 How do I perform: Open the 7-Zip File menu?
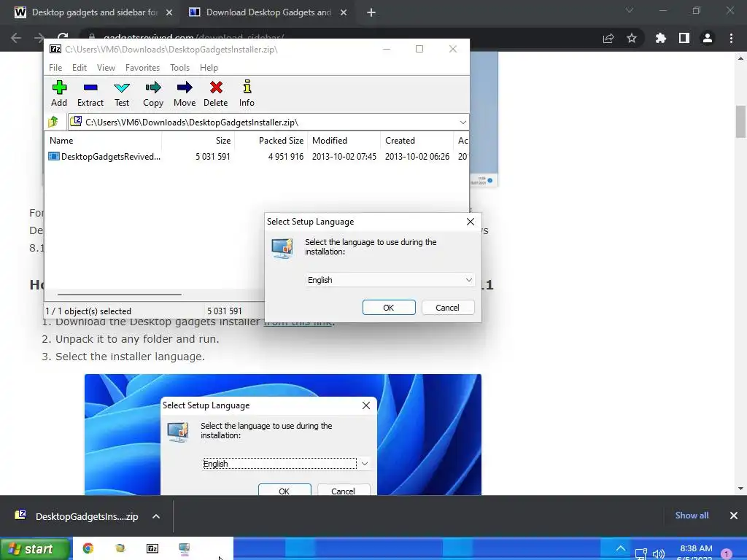[x=55, y=68]
